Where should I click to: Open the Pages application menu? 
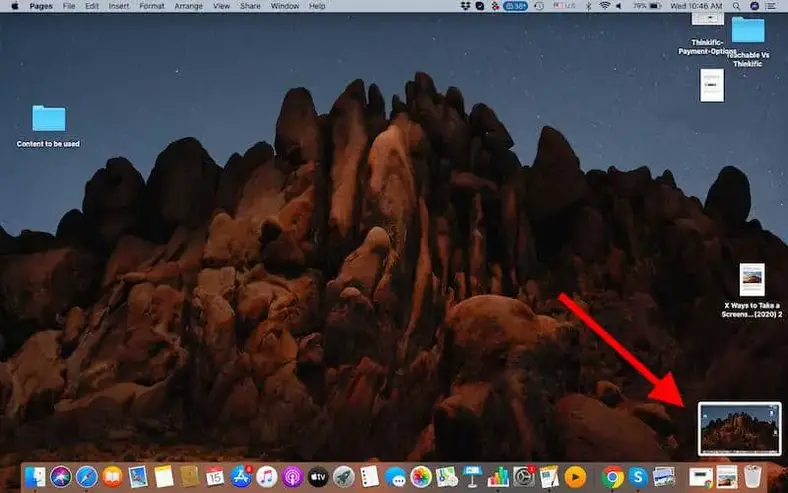[x=41, y=6]
